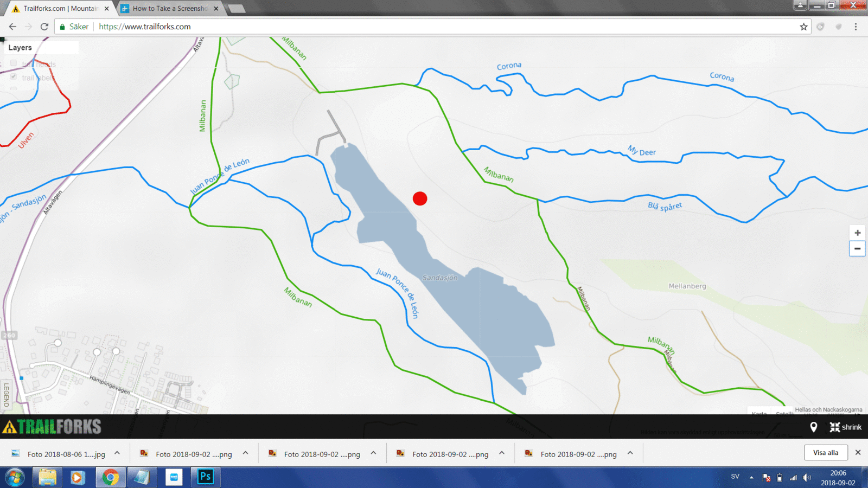Enable the trail heads layer
The height and width of the screenshot is (488, 868).
coord(13,63)
